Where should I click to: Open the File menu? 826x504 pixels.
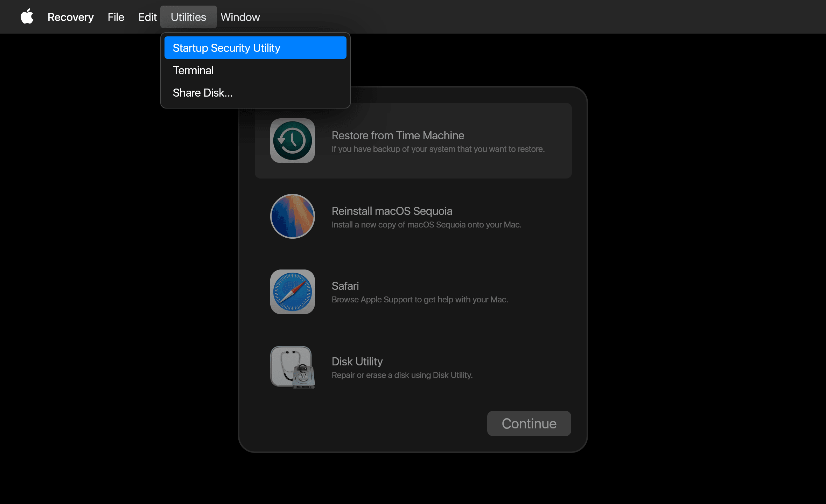[x=115, y=16]
